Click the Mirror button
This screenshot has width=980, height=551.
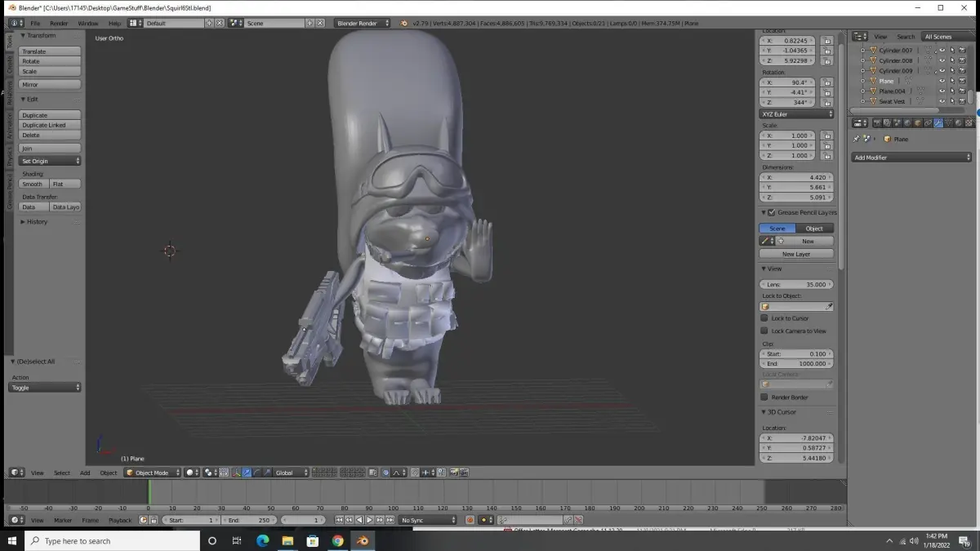coord(49,85)
